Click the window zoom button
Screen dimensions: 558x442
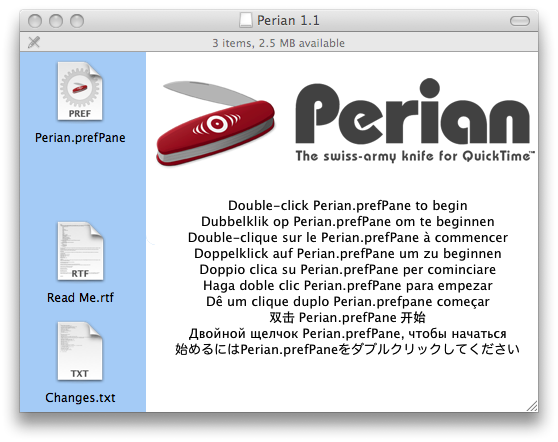77,21
